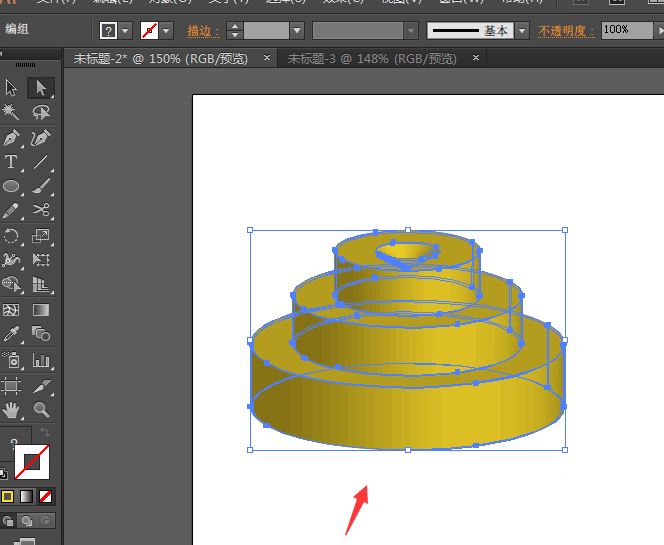Select the Ellipse tool
The height and width of the screenshot is (545, 664).
point(11,186)
